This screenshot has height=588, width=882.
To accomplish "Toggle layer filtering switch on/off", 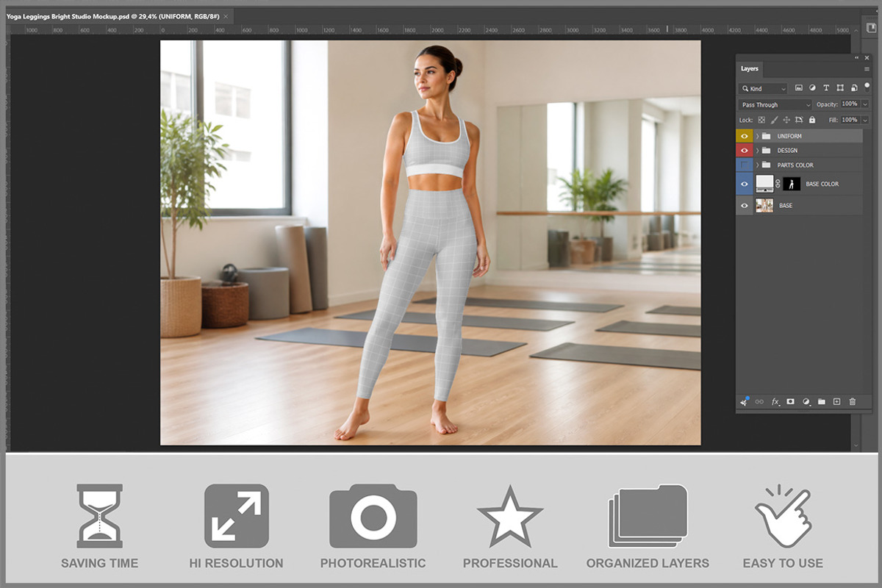I will 867,87.
